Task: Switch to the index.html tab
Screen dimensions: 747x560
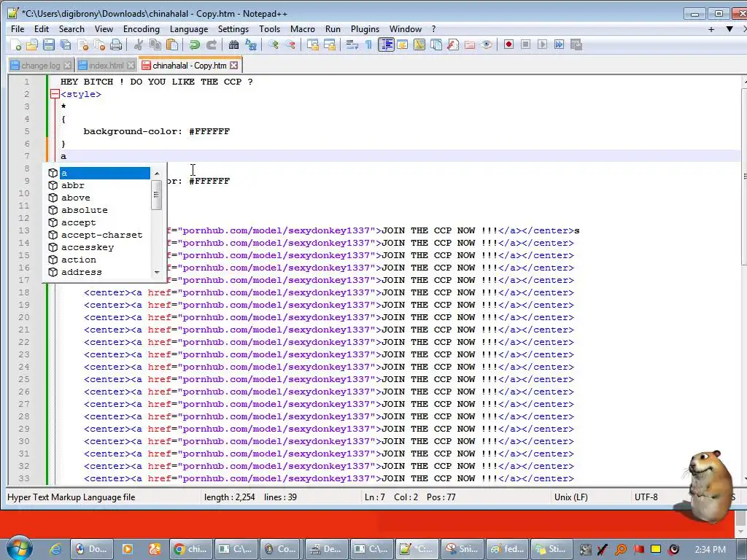Action: (106, 66)
